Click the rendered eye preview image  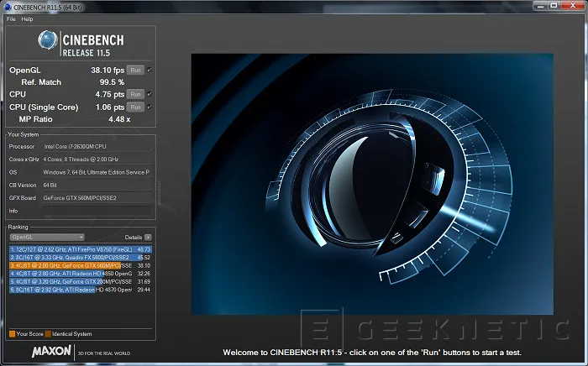[372, 184]
